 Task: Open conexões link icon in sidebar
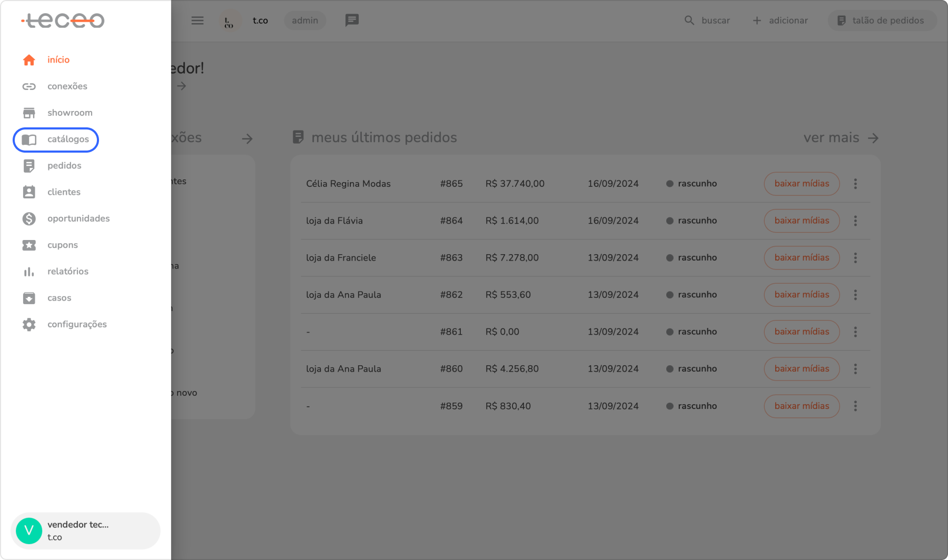click(29, 86)
